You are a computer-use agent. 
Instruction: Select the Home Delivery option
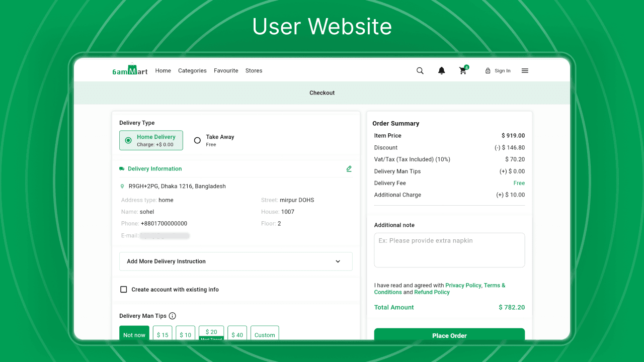point(151,140)
